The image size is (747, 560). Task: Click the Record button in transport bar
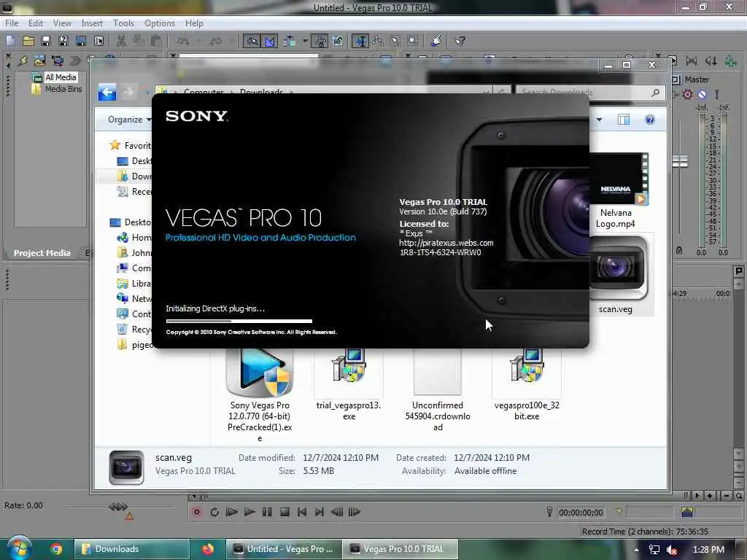[197, 513]
